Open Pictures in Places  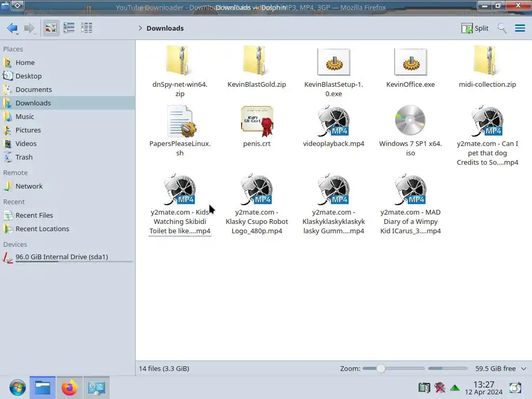pyautogui.click(x=68, y=130)
